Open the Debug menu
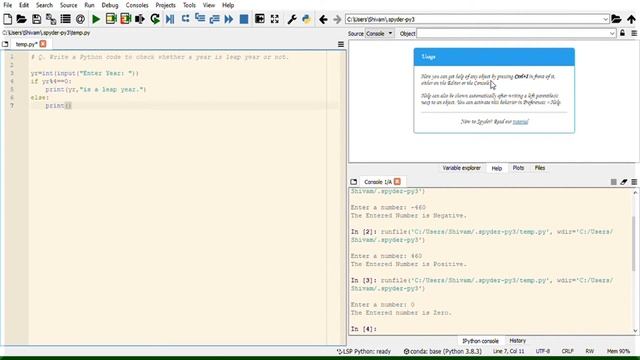The height and width of the screenshot is (360, 640). tap(110, 5)
